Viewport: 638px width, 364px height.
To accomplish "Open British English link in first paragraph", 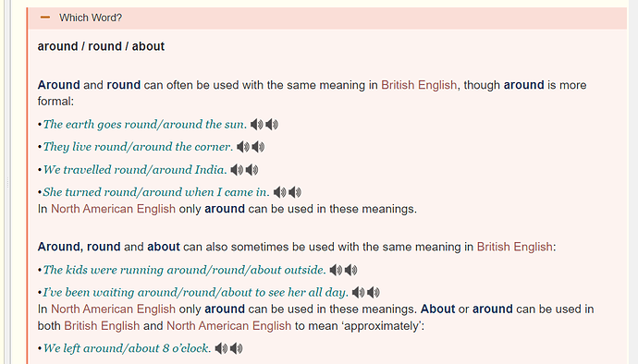I will pyautogui.click(x=419, y=85).
